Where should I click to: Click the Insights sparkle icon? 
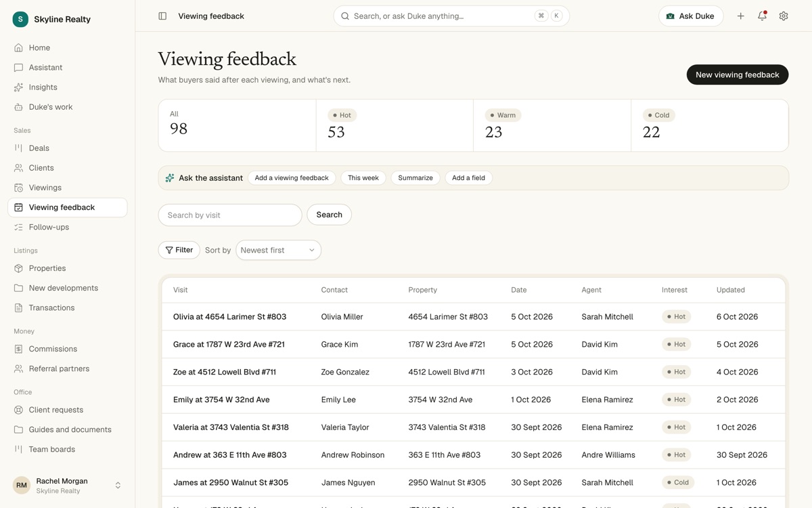tap(18, 87)
